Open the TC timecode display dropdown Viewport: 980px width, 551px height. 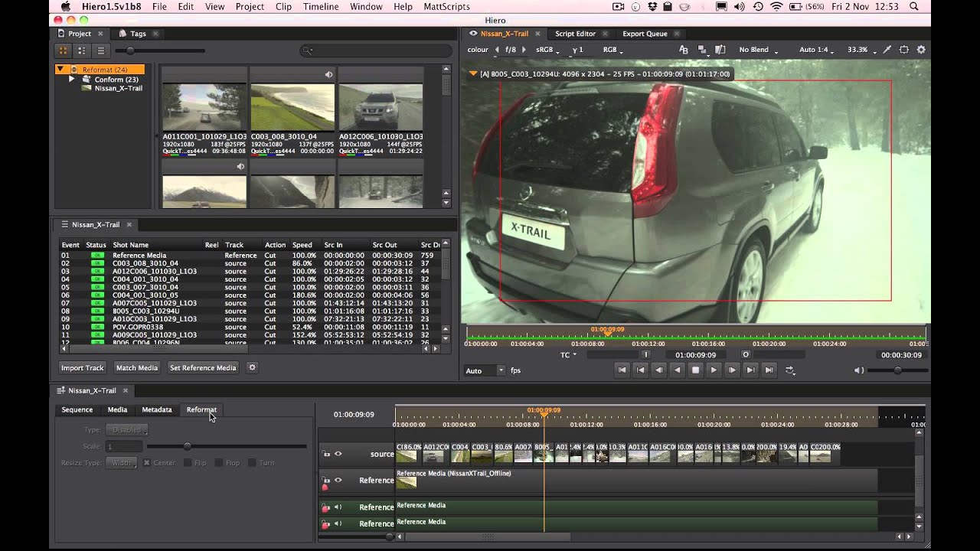point(568,355)
